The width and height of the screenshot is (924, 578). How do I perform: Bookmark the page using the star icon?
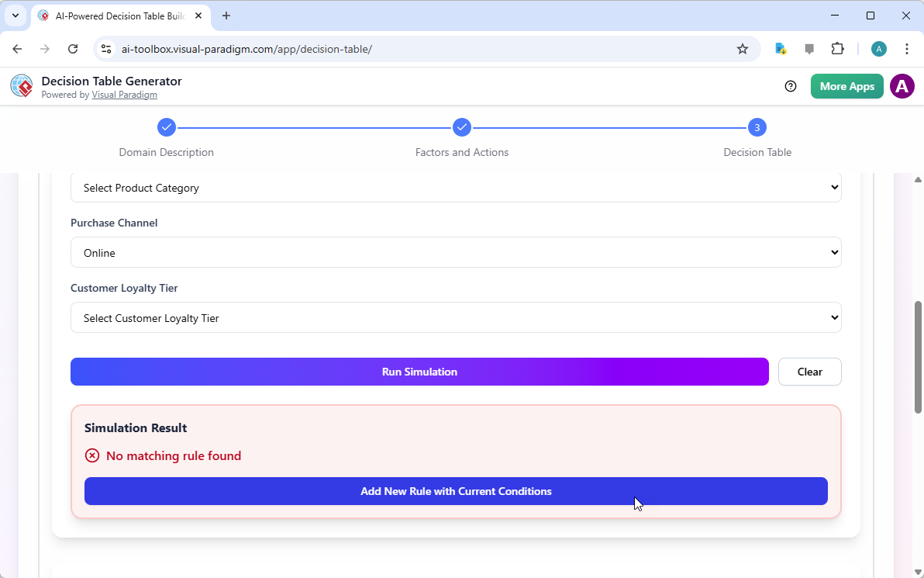(743, 48)
